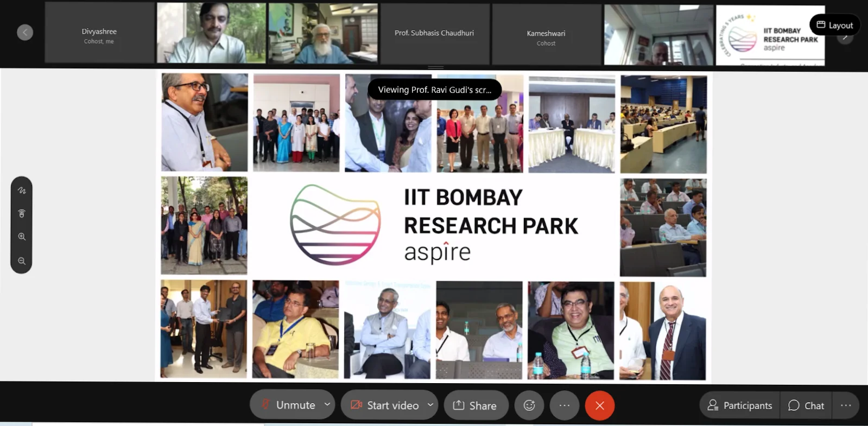The image size is (868, 426).
Task: Click the previous participants arrow
Action: click(x=25, y=33)
